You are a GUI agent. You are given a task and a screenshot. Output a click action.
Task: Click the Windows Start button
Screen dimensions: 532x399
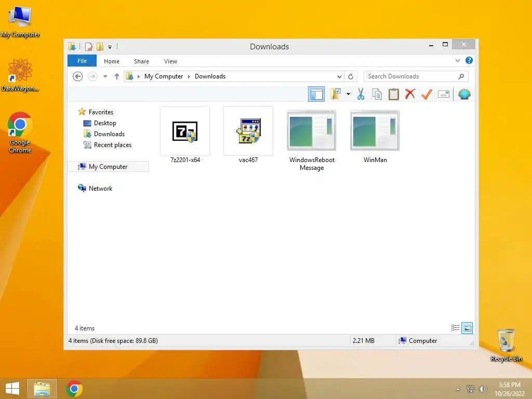tap(12, 389)
